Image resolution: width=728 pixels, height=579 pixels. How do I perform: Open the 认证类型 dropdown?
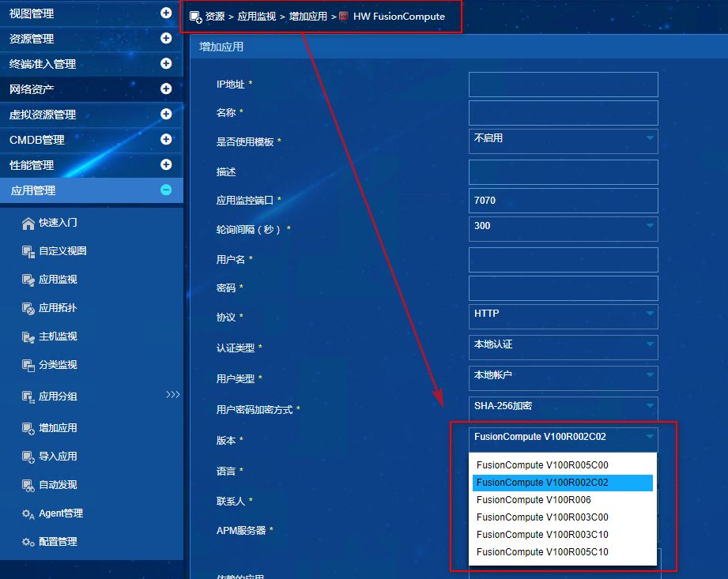pos(563,347)
